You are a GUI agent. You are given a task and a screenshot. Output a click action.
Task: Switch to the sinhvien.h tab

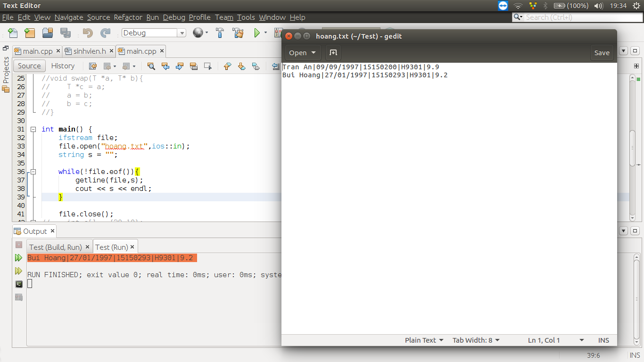(89, 51)
